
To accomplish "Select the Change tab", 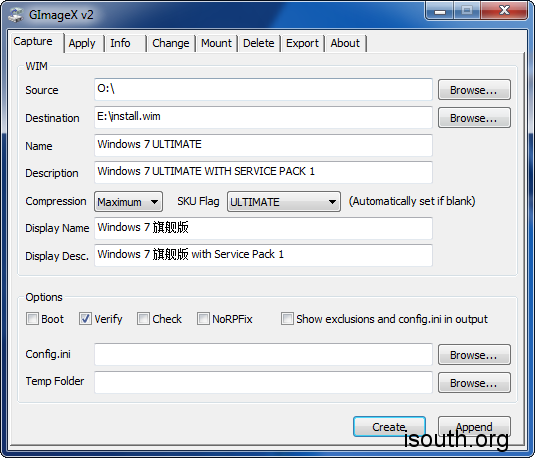I will coord(171,43).
